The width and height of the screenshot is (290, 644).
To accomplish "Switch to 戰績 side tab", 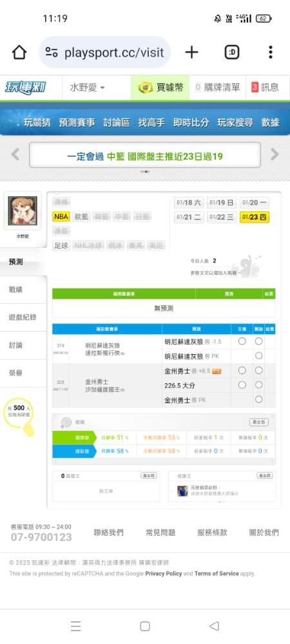I will pyautogui.click(x=23, y=290).
